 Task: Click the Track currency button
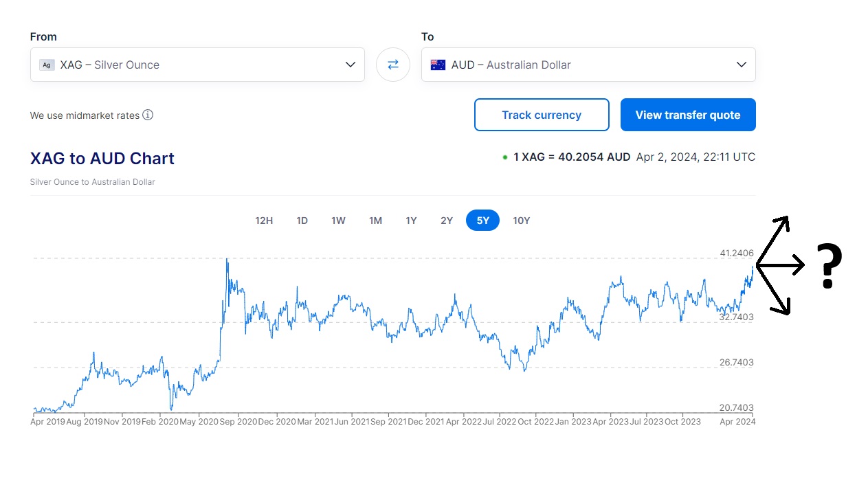tap(542, 115)
